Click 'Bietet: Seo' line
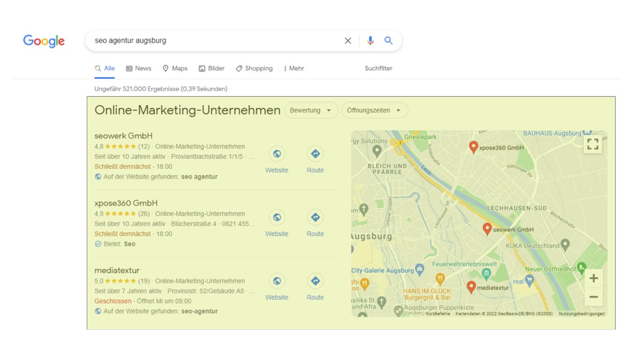 click(115, 244)
